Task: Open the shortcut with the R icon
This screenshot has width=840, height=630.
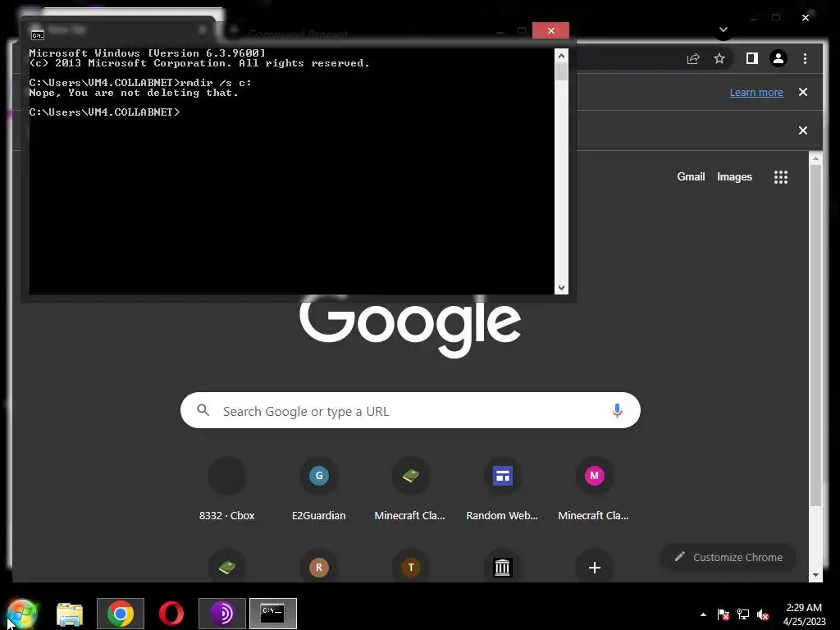Action: coord(319,568)
